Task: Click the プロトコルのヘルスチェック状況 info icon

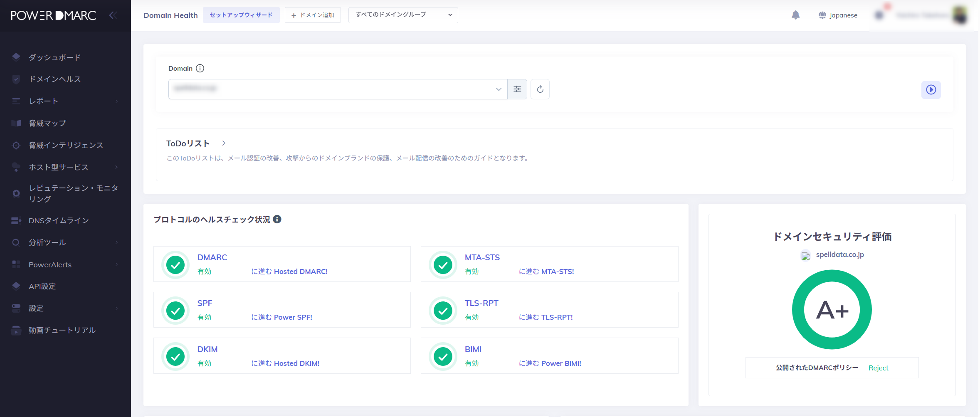Action: pos(278,219)
